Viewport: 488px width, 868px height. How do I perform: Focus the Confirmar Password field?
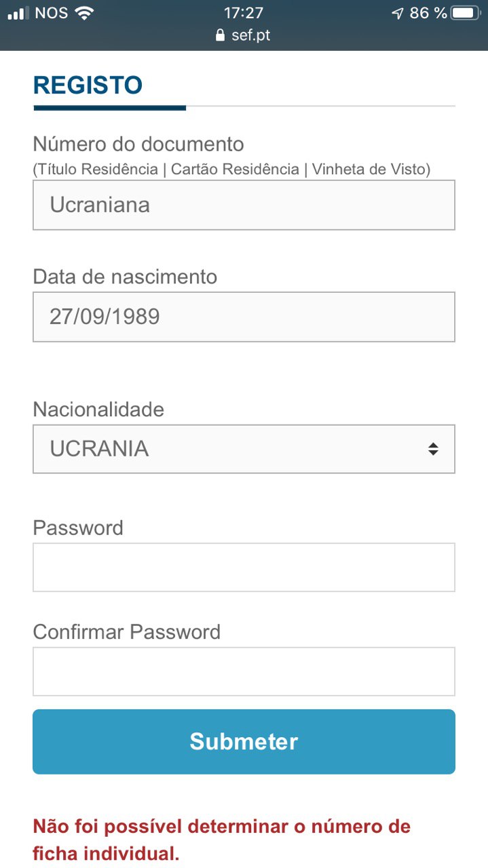[x=244, y=671]
